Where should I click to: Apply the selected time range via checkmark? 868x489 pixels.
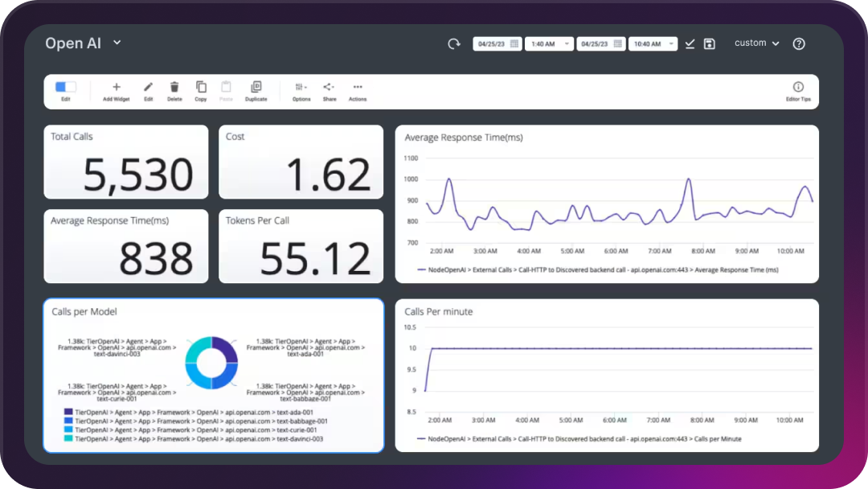(x=690, y=43)
